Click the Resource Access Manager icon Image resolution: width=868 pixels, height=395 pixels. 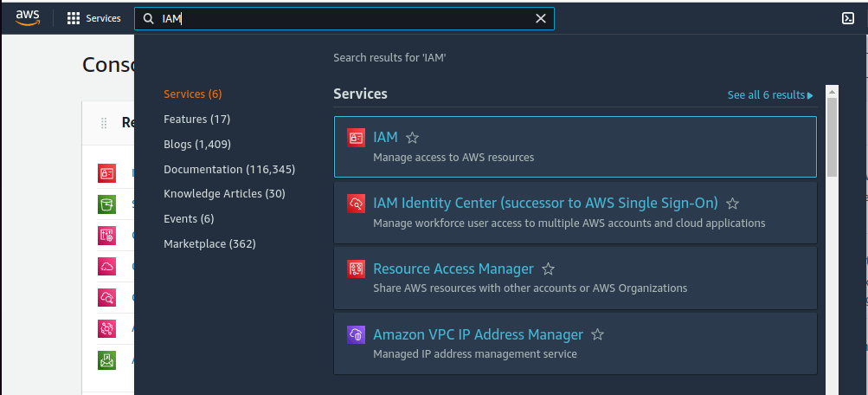[356, 269]
